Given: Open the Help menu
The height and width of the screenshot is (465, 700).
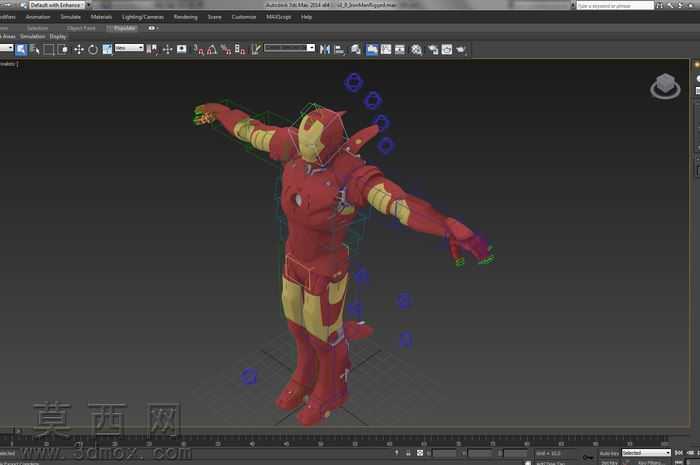Looking at the screenshot, I should coord(306,17).
